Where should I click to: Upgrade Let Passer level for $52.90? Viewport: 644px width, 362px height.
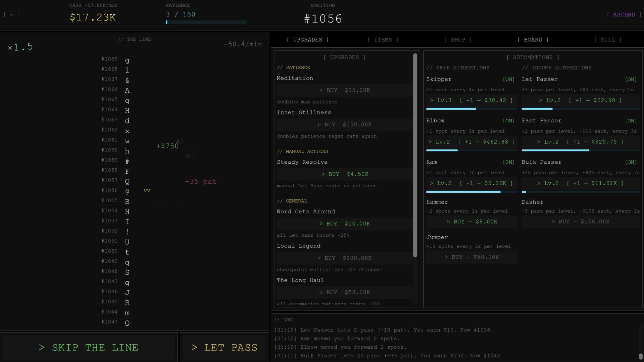tap(580, 100)
